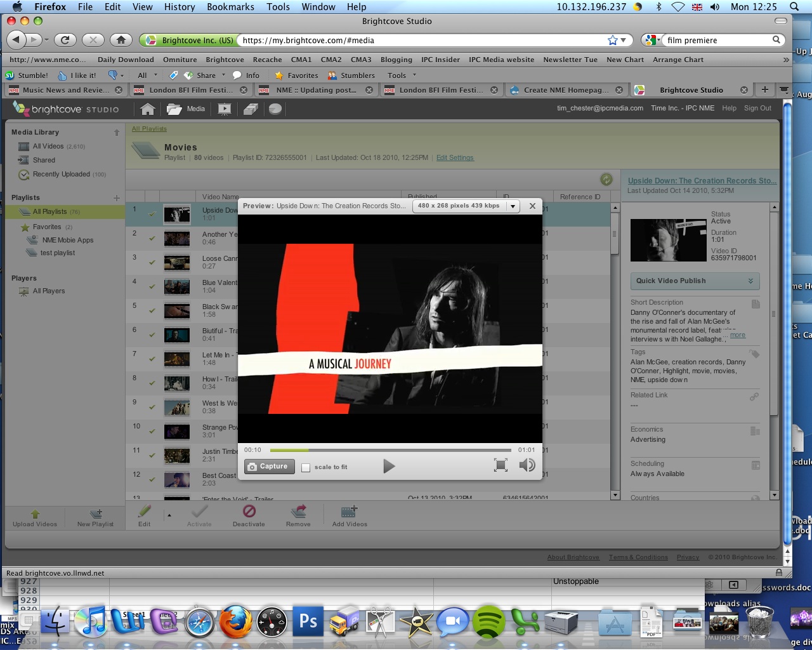
Task: Click the Capture button
Action: tap(270, 467)
